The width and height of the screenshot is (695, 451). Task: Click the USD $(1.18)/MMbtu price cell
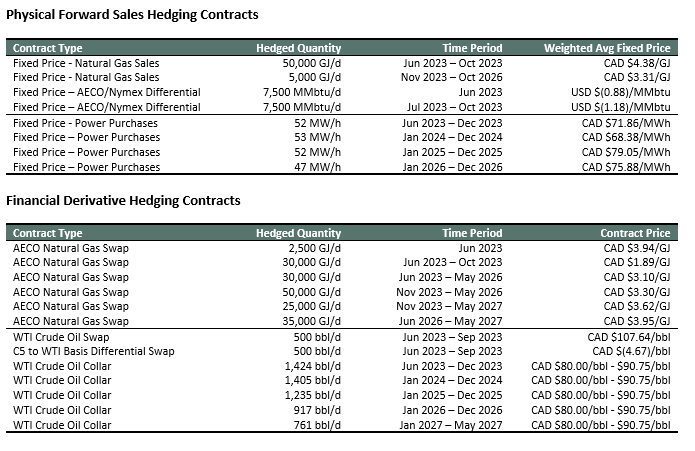[x=621, y=107]
